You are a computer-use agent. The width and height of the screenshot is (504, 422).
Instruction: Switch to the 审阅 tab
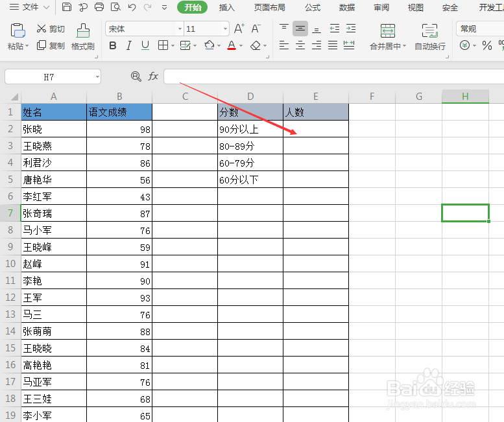click(x=381, y=7)
